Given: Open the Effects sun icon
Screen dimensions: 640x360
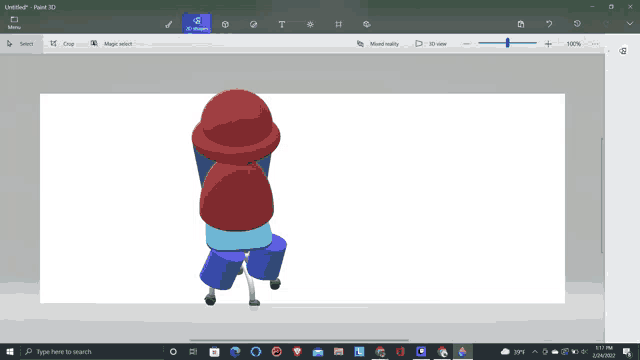Looking at the screenshot, I should (x=310, y=24).
